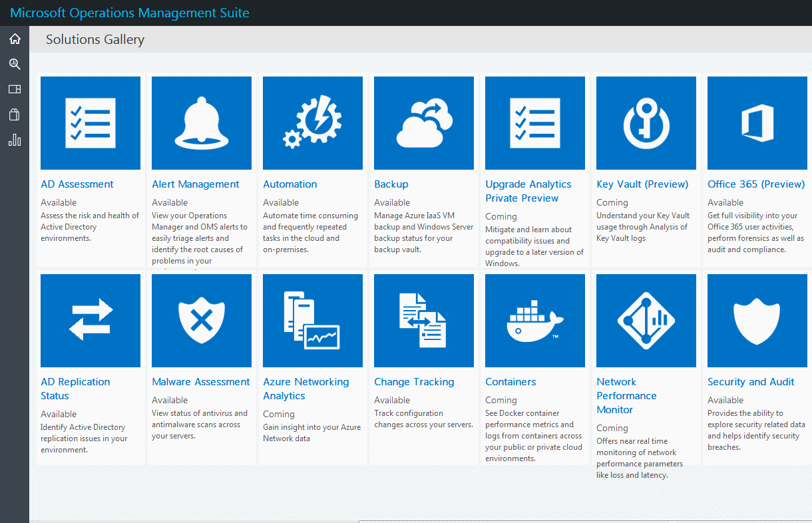
Task: Click the Alert Management bell tile icon
Action: click(202, 123)
